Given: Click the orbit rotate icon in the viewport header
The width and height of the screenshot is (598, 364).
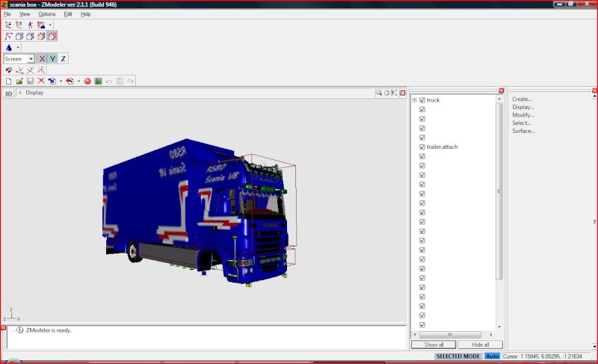Looking at the screenshot, I should [x=386, y=93].
